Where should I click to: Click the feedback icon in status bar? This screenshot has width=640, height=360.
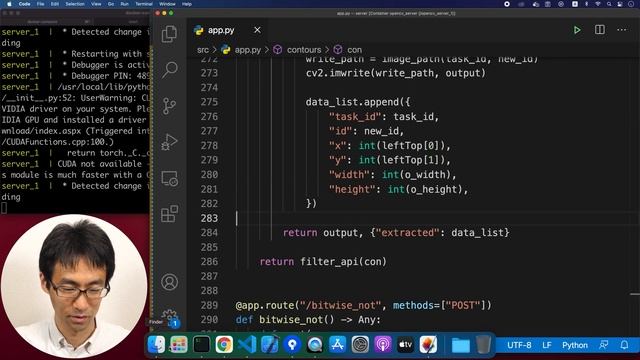[604, 345]
